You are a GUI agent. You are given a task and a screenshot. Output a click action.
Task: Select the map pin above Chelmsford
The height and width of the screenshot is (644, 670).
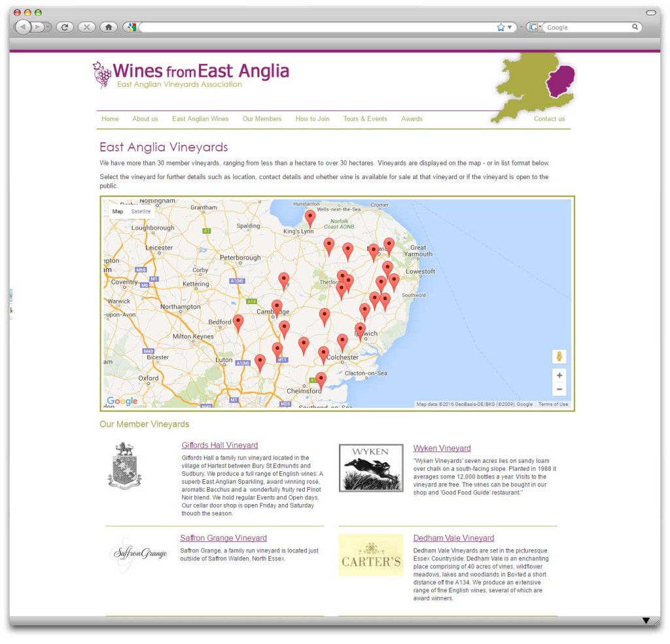click(321, 381)
